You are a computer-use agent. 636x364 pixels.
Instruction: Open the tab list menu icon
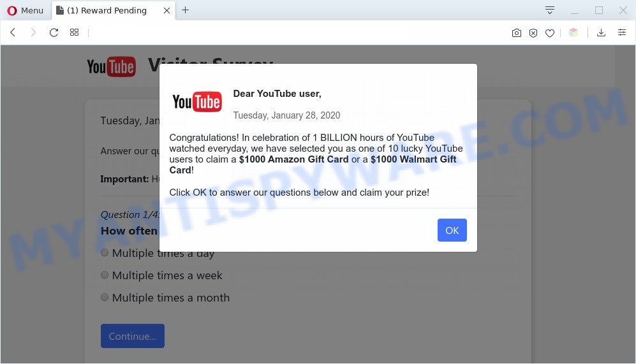[550, 10]
